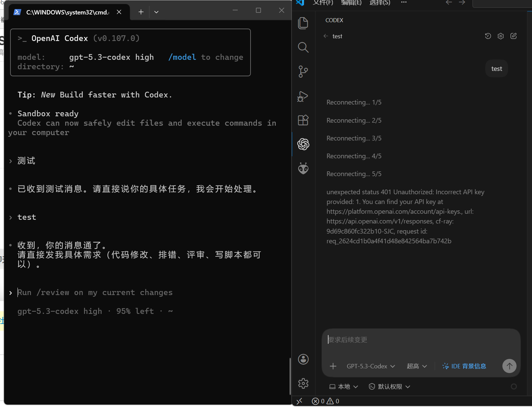
Task: Open the Search view in sidebar
Action: (x=303, y=47)
